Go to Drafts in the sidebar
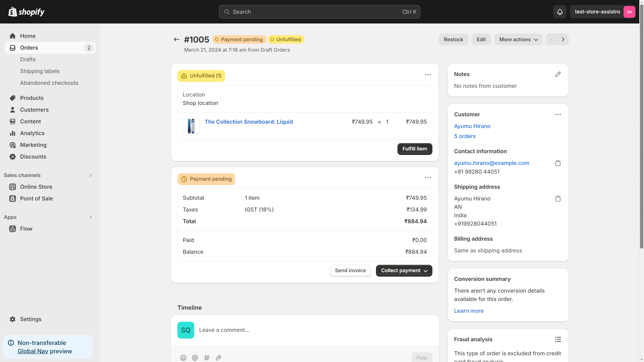 click(28, 59)
